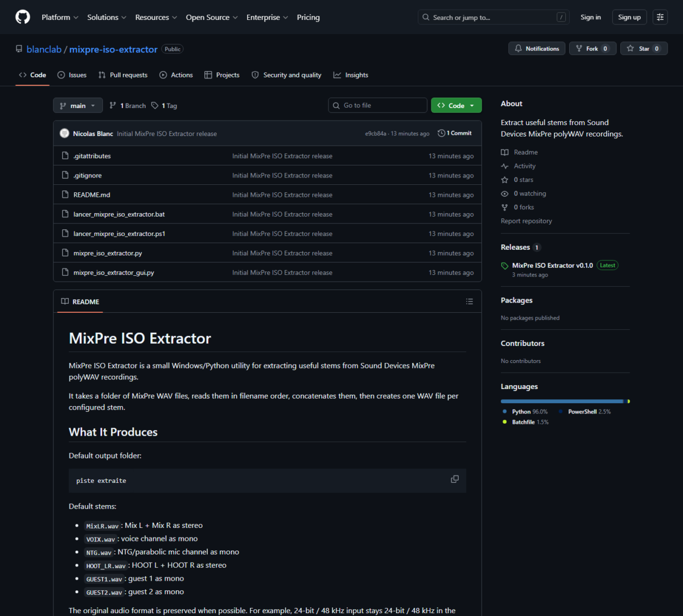Open the Actions tab
Screen dimensions: 683x616
(176, 75)
